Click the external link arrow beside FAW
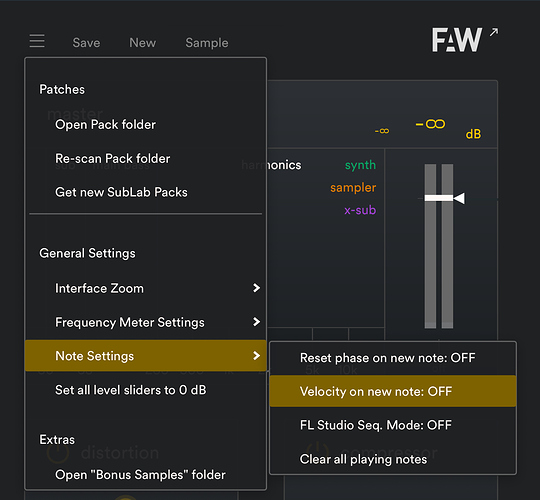Image resolution: width=540 pixels, height=500 pixels. pyautogui.click(x=494, y=32)
